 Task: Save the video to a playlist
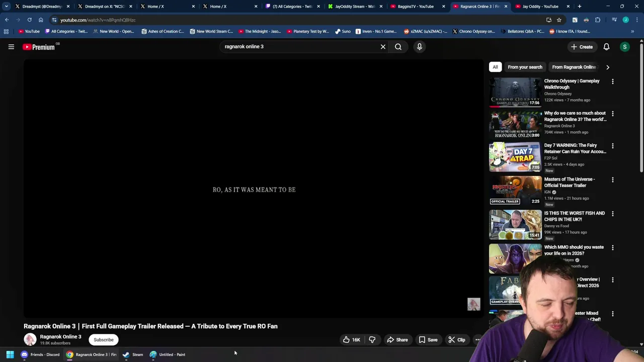coord(428,340)
